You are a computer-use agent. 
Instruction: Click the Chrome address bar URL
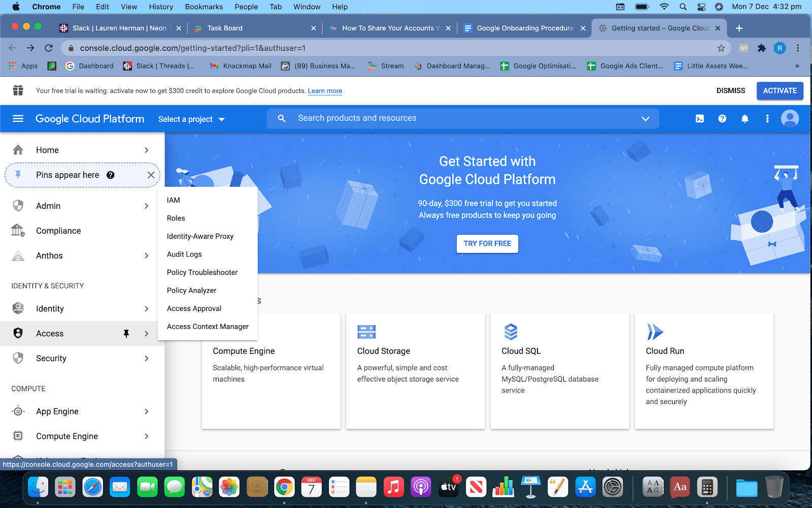click(x=192, y=48)
